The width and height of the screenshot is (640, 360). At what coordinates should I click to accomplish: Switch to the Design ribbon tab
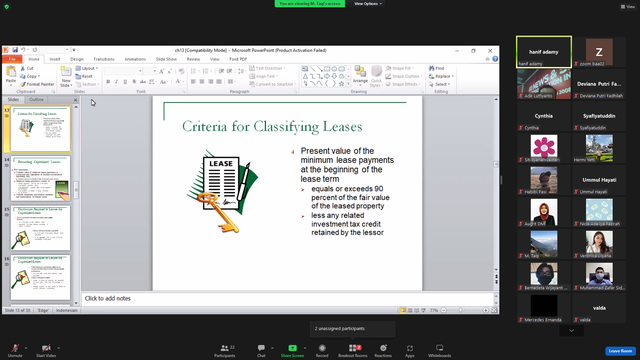(76, 59)
